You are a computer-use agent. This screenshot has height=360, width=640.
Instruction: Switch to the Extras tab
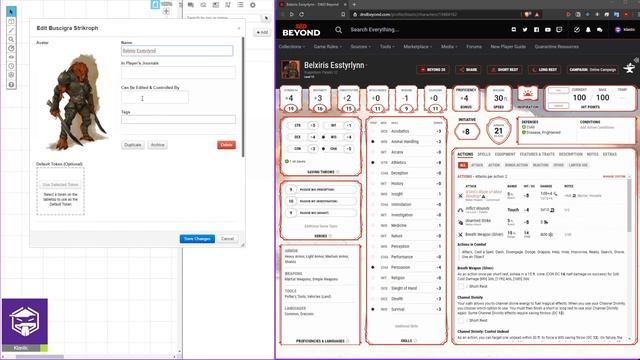[609, 154]
